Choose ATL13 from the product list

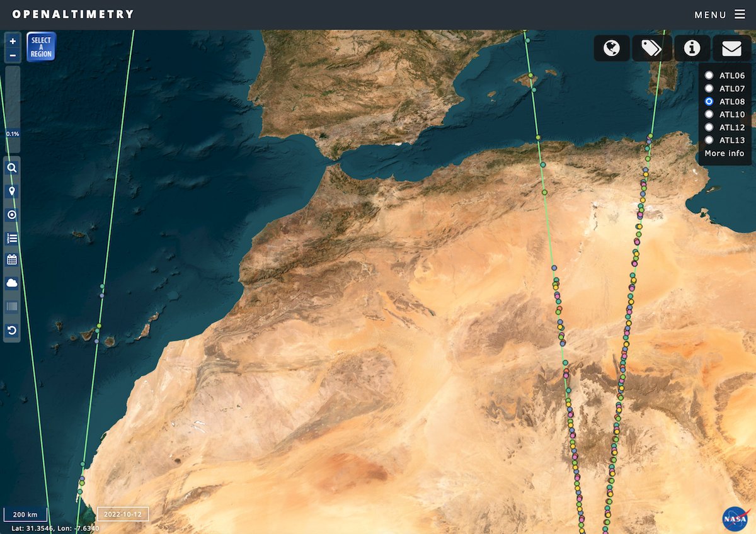pyautogui.click(x=709, y=140)
